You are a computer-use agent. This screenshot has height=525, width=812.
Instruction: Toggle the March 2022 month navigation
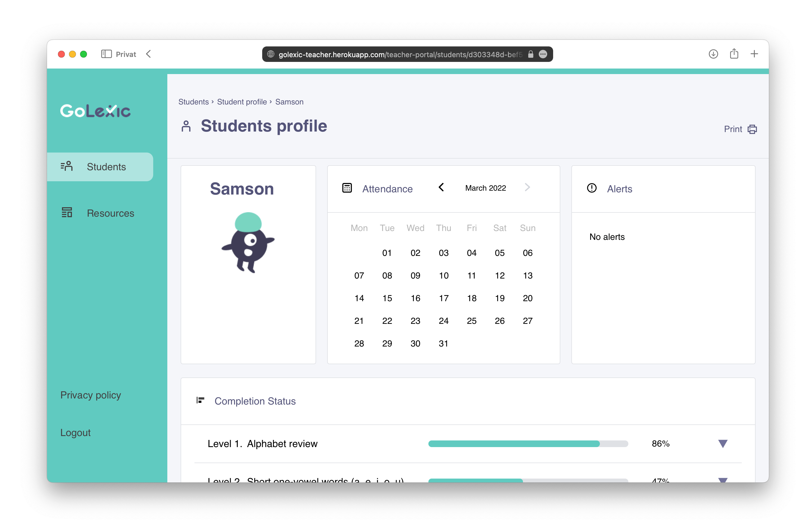pyautogui.click(x=441, y=187)
